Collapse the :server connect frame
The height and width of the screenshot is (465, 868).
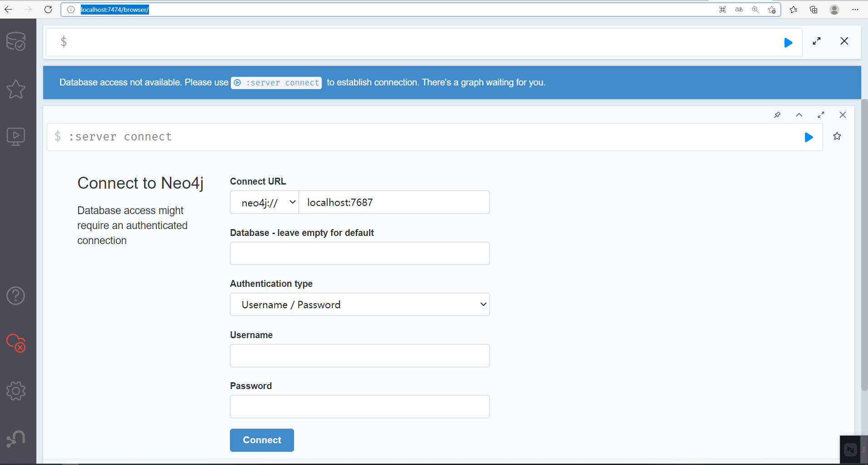coord(799,115)
